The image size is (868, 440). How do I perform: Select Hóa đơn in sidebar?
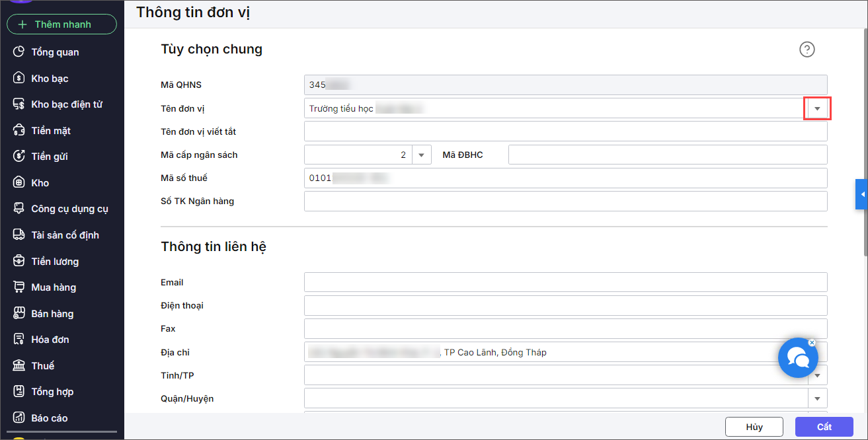point(50,340)
